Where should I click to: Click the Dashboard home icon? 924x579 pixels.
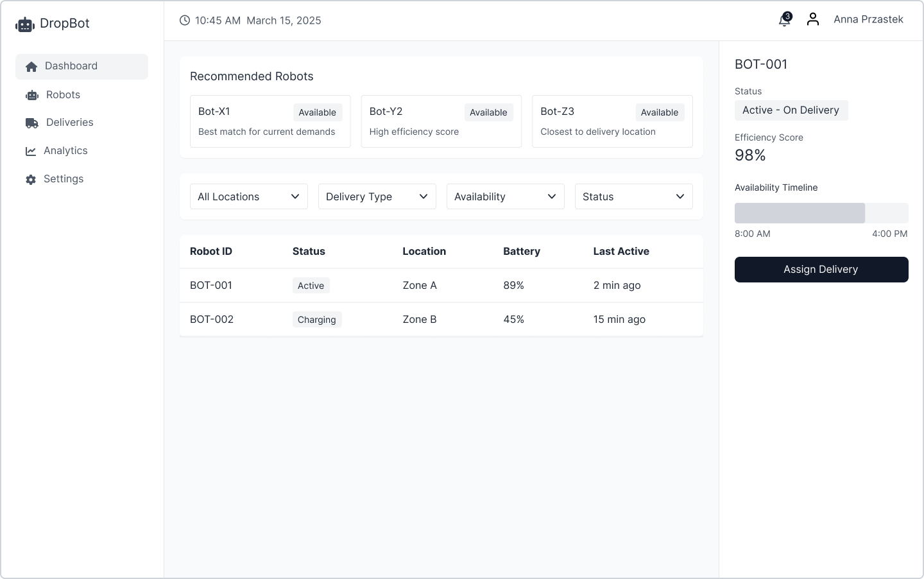click(x=31, y=67)
